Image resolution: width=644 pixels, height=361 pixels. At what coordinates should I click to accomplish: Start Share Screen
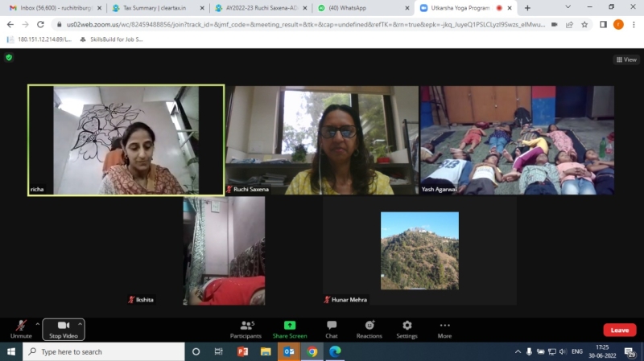tap(289, 328)
